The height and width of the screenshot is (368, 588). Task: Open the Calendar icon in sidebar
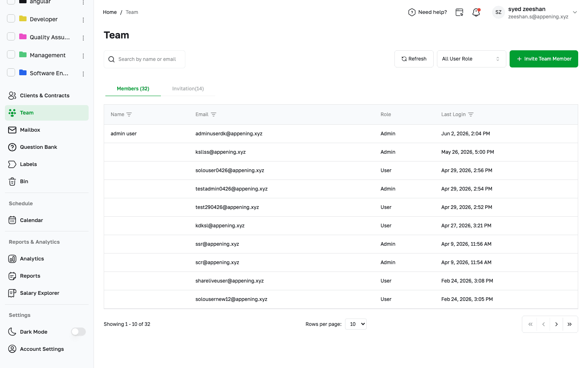(x=12, y=220)
